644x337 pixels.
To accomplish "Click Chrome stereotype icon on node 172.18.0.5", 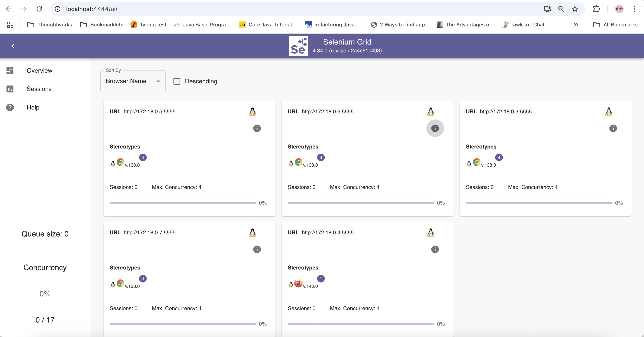I will (x=120, y=162).
